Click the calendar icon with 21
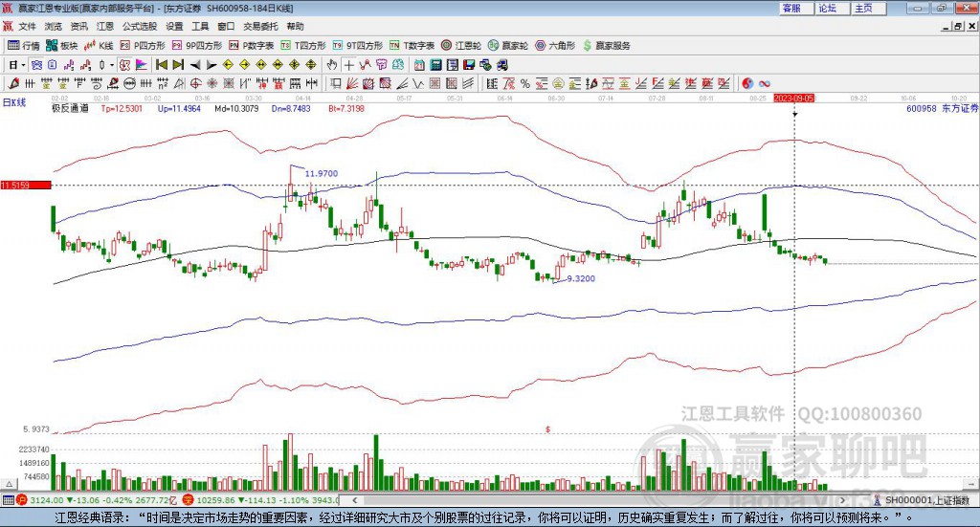Image resolution: width=980 pixels, height=527 pixels. [x=419, y=65]
